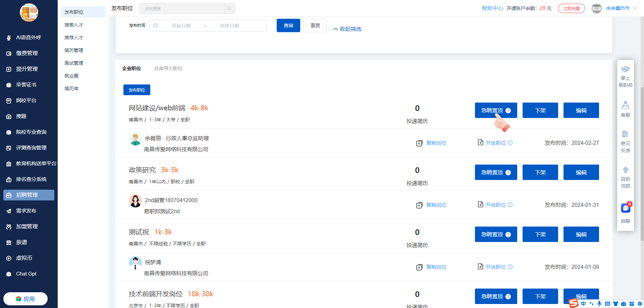Viewport: 644px width, 308px height.
Task: Click the 掌上易职邦 handshake icon
Action: (x=626, y=69)
